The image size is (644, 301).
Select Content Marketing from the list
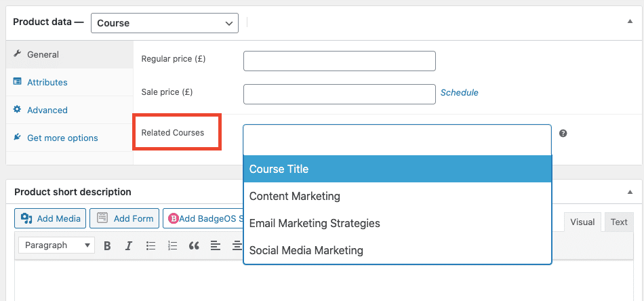pos(397,197)
